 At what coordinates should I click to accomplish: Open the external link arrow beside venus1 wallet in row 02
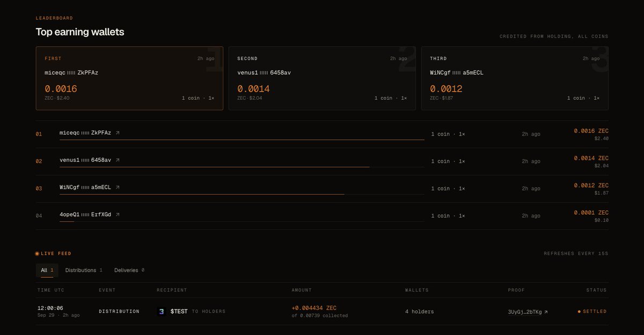118,160
